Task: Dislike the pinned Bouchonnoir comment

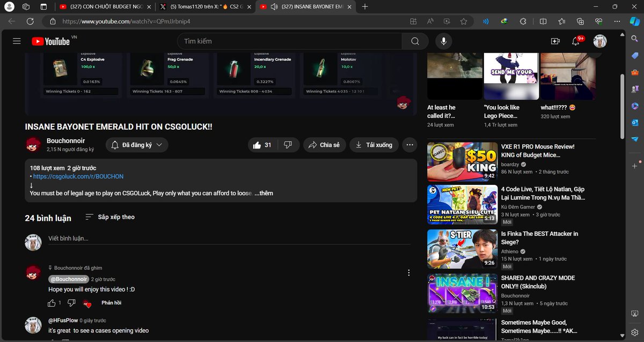Action: 72,303
